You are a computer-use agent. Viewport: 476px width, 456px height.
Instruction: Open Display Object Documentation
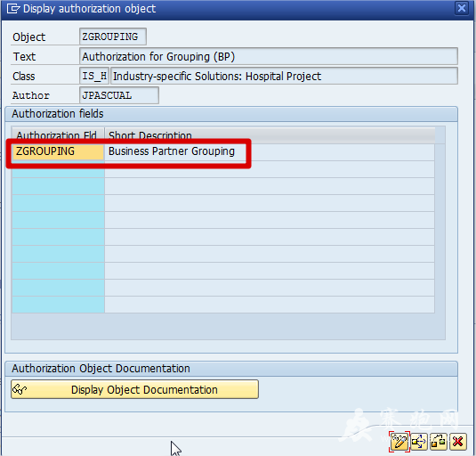pos(134,389)
